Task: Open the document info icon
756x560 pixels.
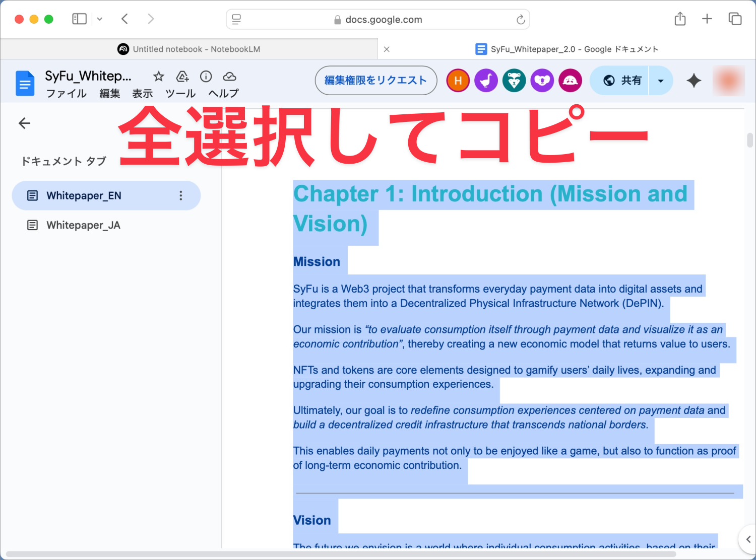Action: [206, 77]
